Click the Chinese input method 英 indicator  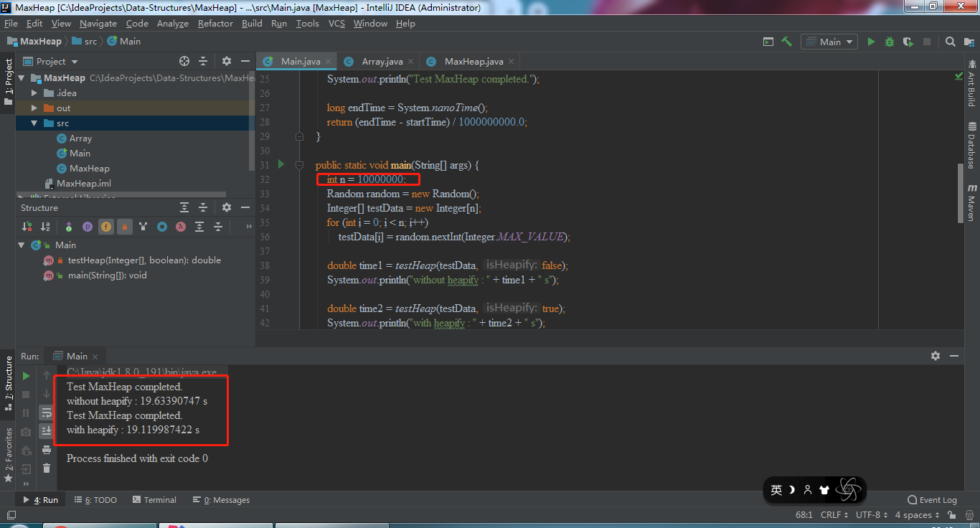(776, 490)
